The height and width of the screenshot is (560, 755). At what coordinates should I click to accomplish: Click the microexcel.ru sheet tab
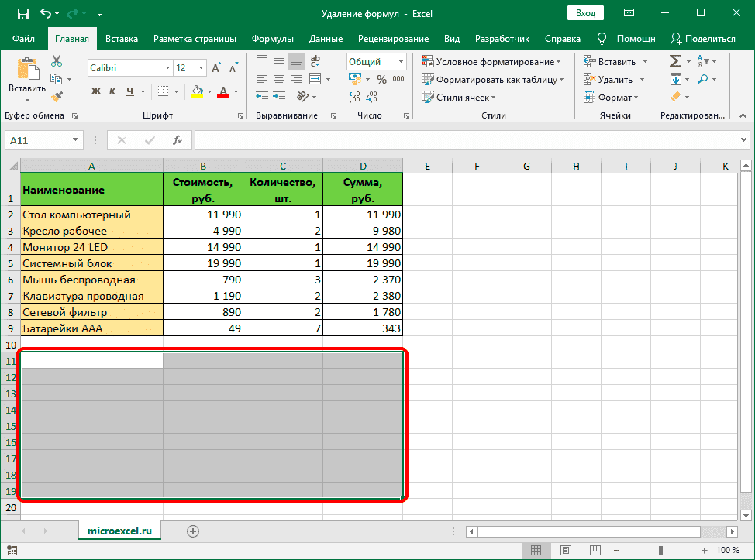(x=119, y=531)
